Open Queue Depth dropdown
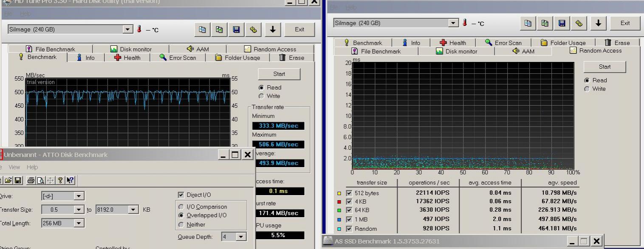This screenshot has width=644, height=249. (241, 237)
